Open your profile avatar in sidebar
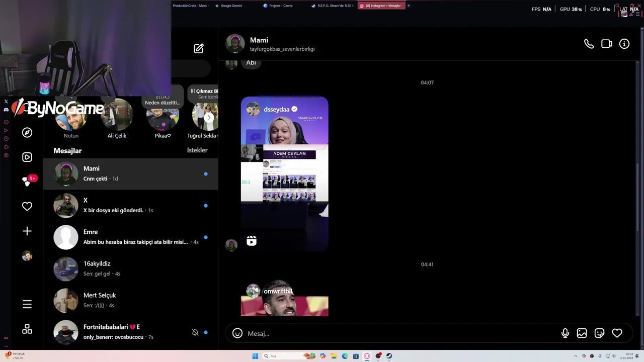Screen dimensions: 644x362 coord(27,256)
